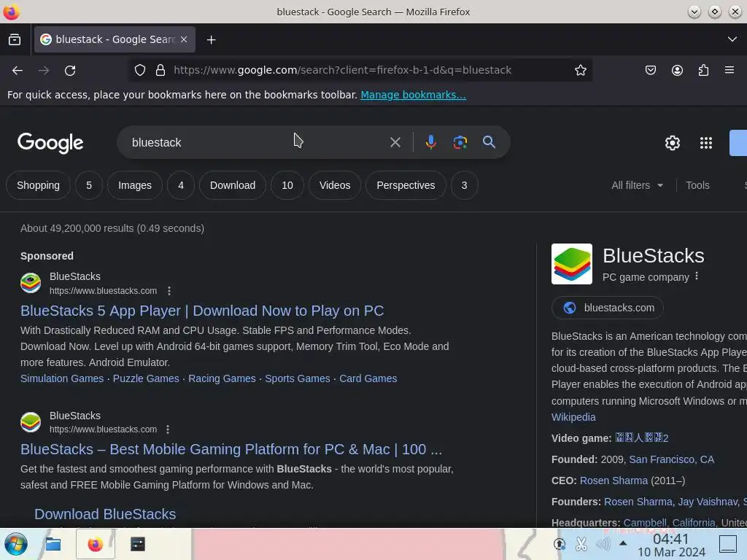Open the CEO Rosen Sharma link
Viewport: 747px width, 560px height.
pyautogui.click(x=614, y=481)
